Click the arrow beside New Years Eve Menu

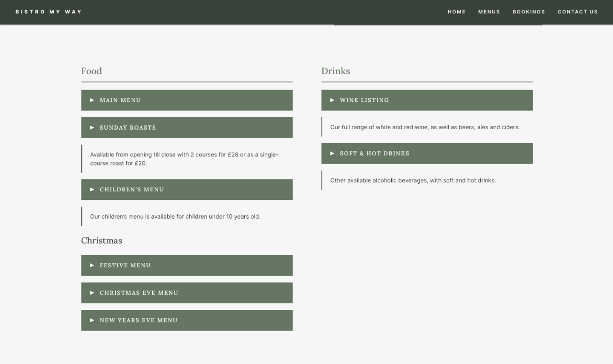click(x=92, y=320)
